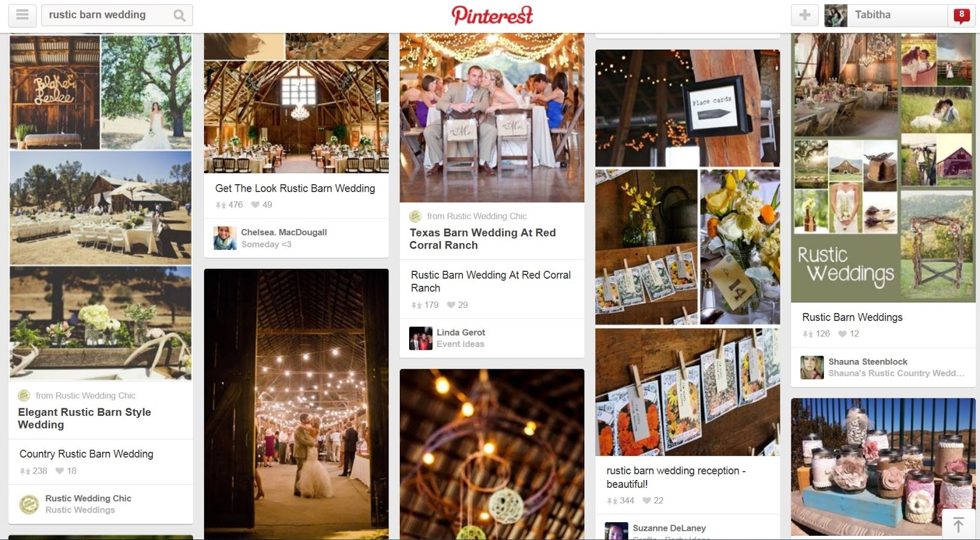Click Tabitha's profile avatar
Image resolution: width=980 pixels, height=540 pixels.
coord(836,15)
